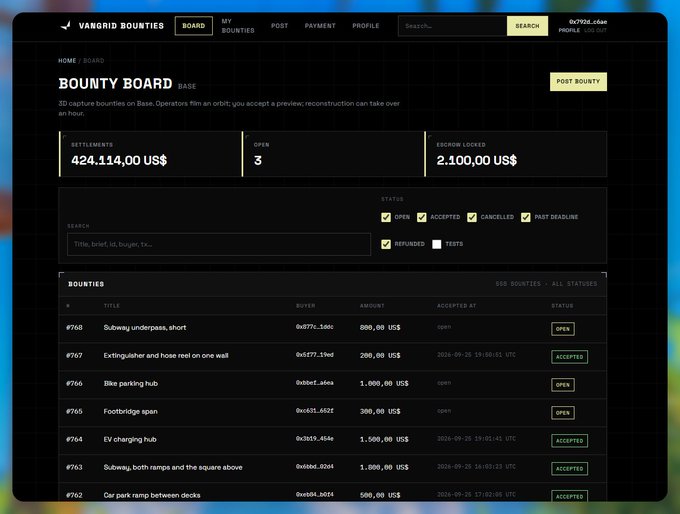This screenshot has height=514, width=680.
Task: Open the Board nav tab
Action: click(x=193, y=26)
